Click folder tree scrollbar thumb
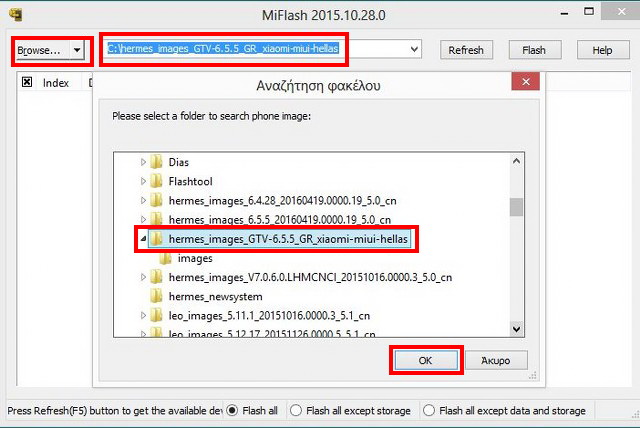This screenshot has height=428, width=640. [x=516, y=207]
